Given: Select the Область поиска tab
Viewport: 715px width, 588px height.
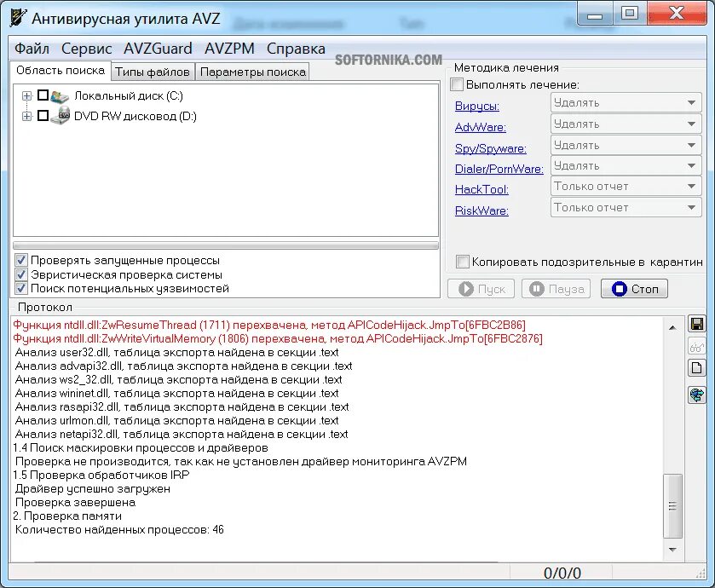Looking at the screenshot, I should pos(61,71).
